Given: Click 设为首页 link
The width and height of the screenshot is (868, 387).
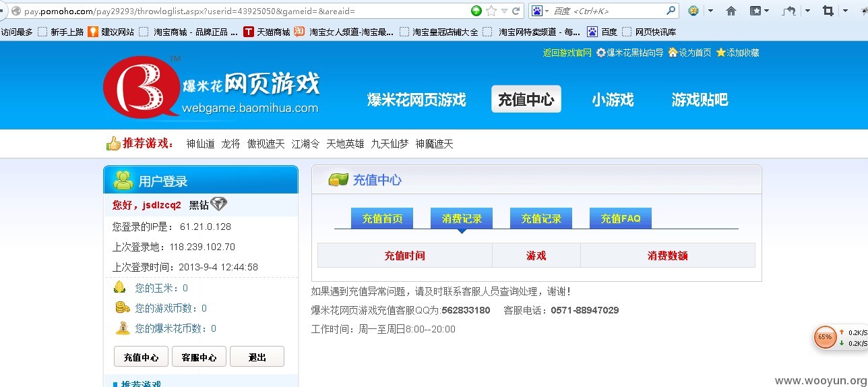Looking at the screenshot, I should pyautogui.click(x=689, y=53).
